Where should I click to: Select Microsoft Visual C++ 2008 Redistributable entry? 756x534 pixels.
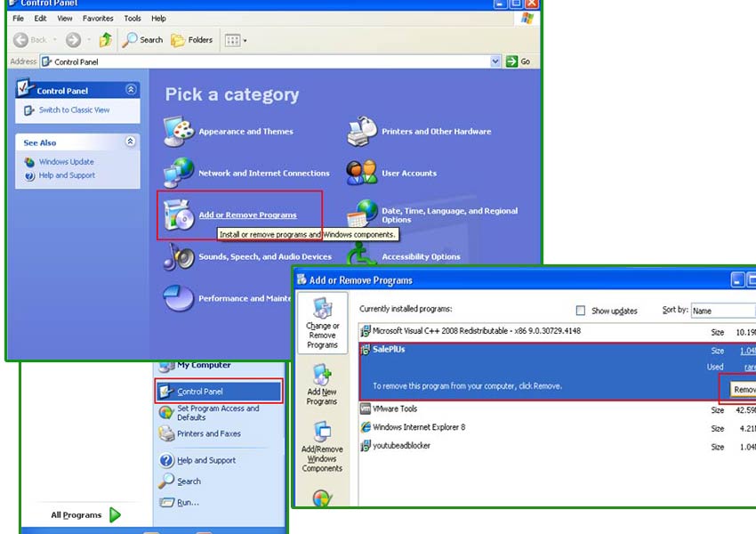(x=558, y=331)
